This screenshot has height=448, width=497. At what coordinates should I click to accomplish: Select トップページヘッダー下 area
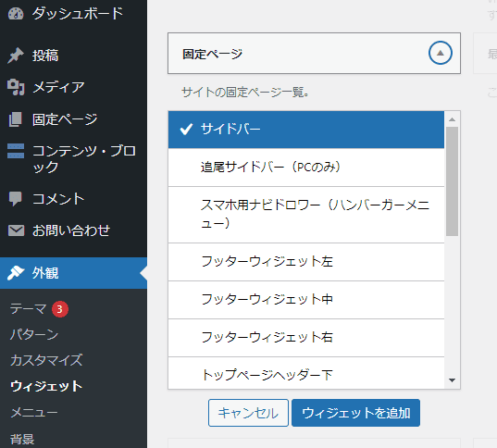pyautogui.click(x=306, y=373)
